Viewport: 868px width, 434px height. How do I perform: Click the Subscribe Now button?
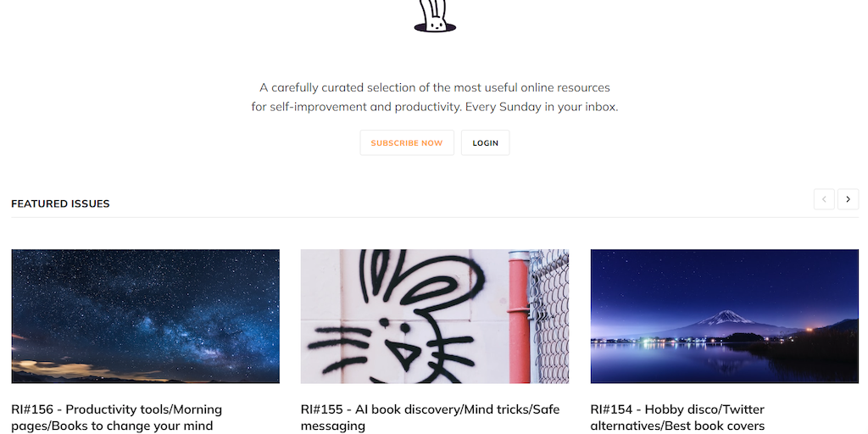coord(407,142)
